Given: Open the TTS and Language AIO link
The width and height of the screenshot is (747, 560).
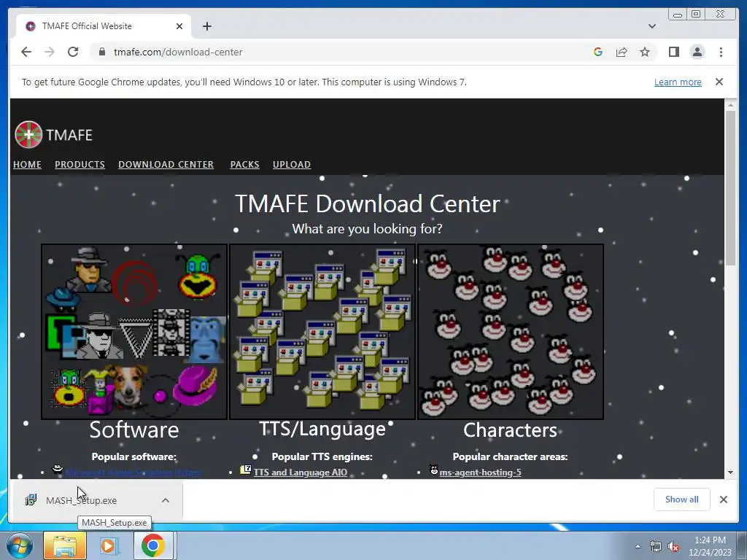Looking at the screenshot, I should tap(300, 472).
